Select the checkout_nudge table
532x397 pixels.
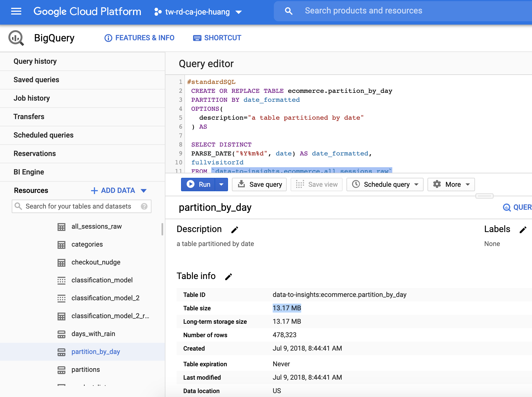tap(96, 262)
